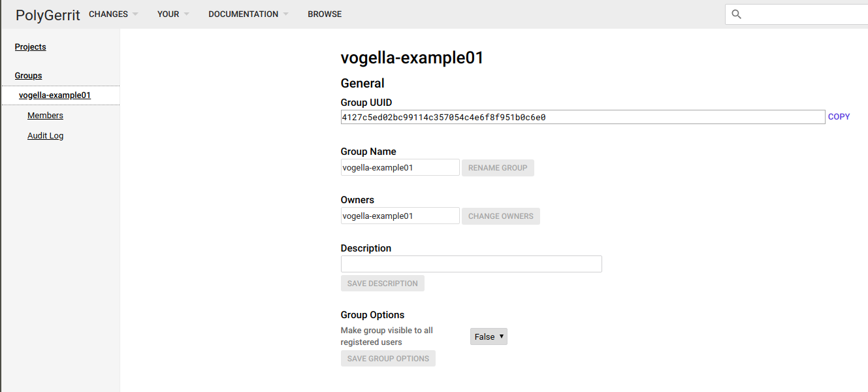Focus the Group UUID field
This screenshot has height=392, width=868.
click(x=583, y=117)
